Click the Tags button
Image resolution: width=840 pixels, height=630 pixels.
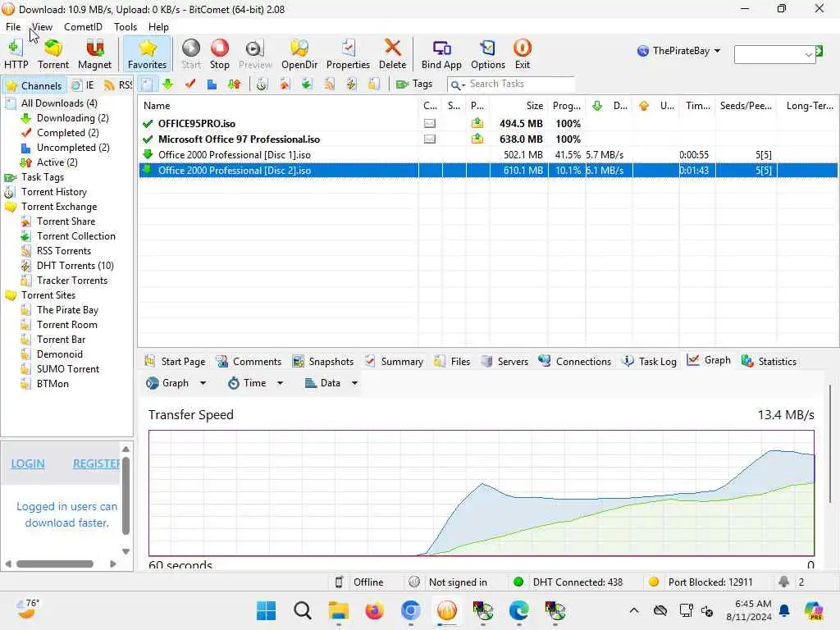[414, 84]
